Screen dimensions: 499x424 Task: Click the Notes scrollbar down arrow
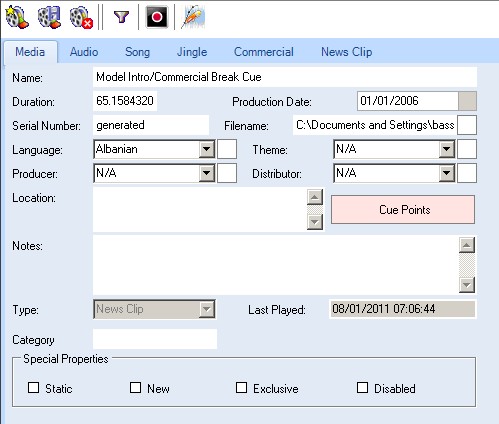467,285
